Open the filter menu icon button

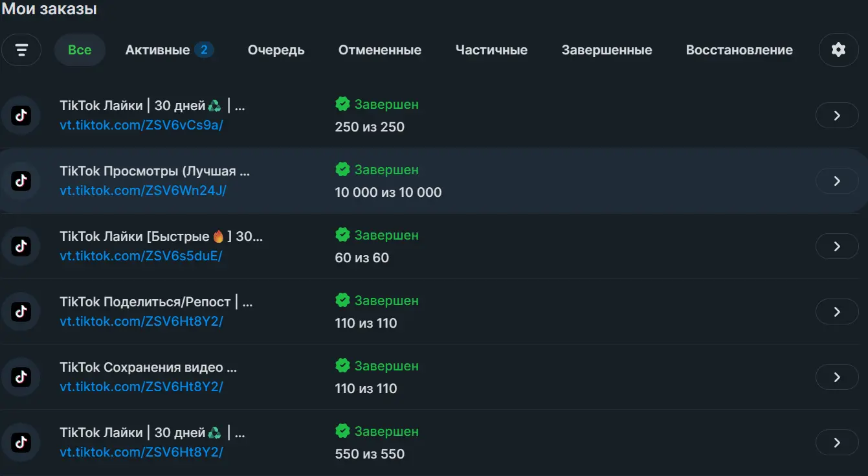(x=21, y=50)
